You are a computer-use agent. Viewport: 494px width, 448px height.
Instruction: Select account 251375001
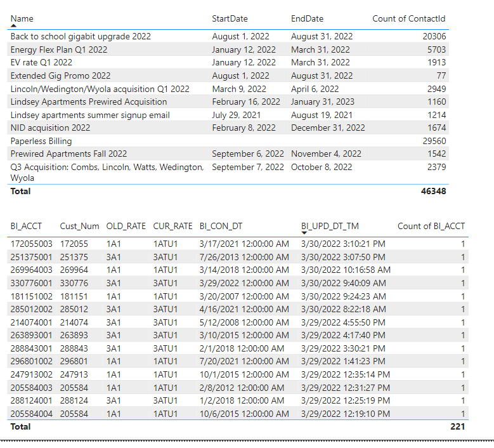[31, 257]
